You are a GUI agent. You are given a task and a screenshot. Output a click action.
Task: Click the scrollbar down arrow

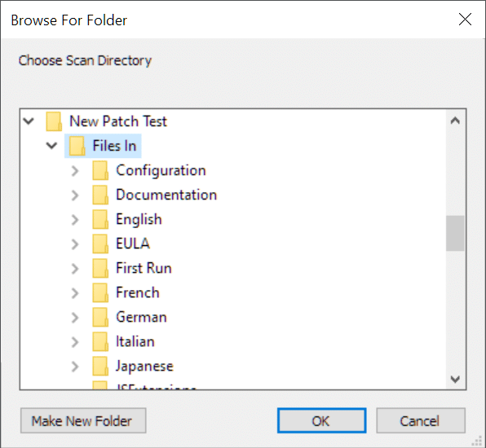point(455,379)
